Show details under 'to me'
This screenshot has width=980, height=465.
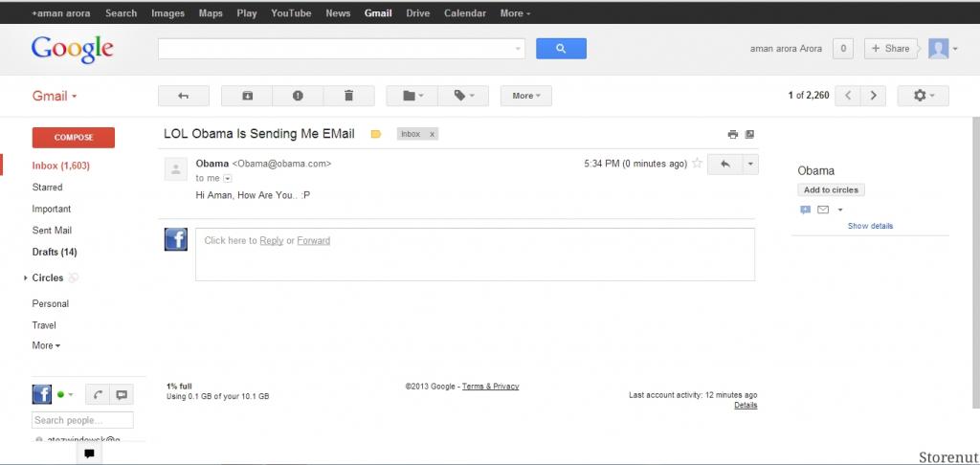coord(228,179)
